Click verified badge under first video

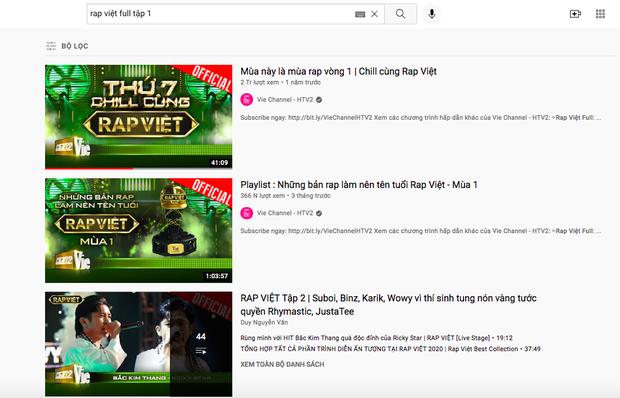319,100
